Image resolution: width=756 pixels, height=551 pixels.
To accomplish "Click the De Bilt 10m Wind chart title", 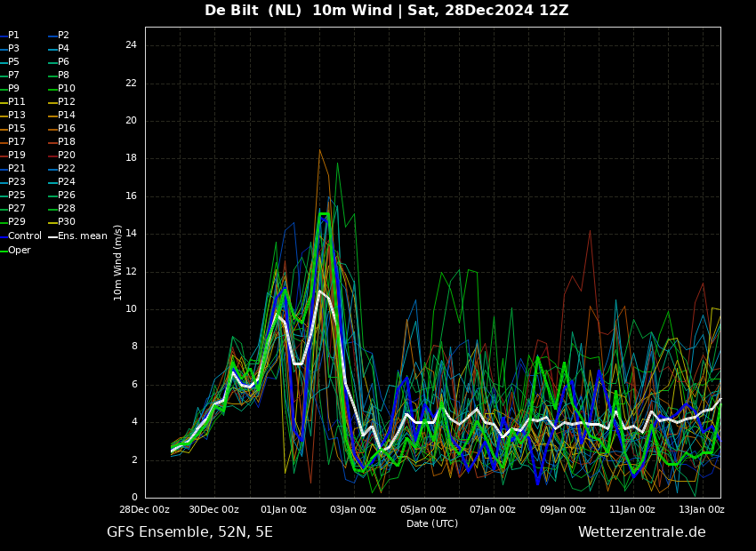I will click(386, 11).
